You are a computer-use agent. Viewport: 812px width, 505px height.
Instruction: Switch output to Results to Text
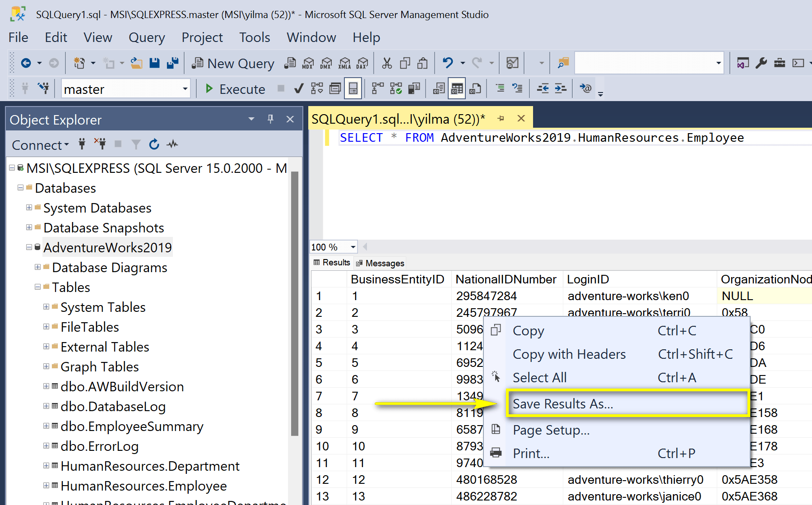click(439, 88)
